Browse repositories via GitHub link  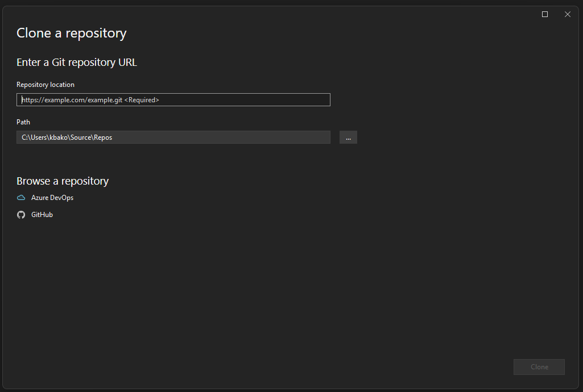click(42, 215)
